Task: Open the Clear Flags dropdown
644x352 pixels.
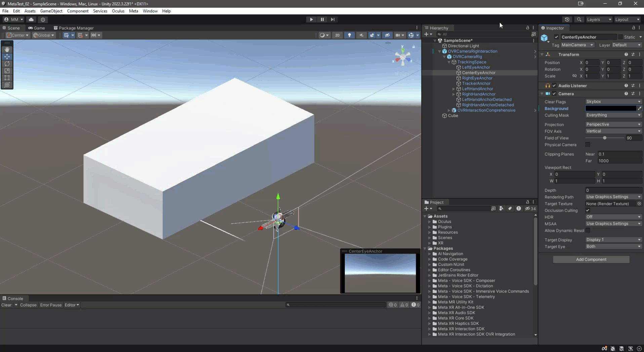Action: pyautogui.click(x=613, y=102)
